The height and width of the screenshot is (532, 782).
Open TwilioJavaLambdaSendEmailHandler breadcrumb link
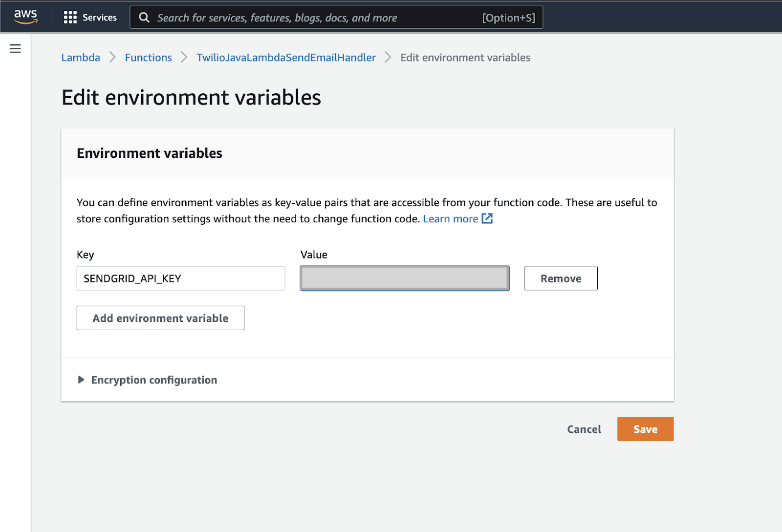coord(286,58)
